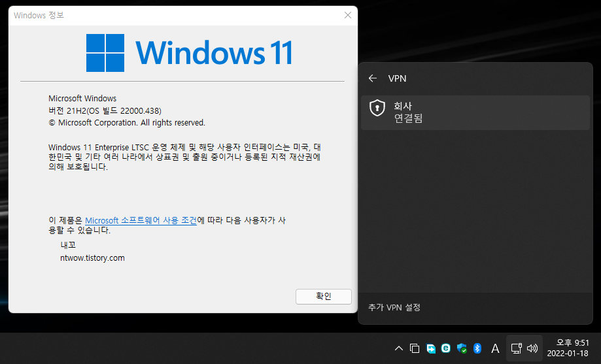Click the ntwow.tistory.com text
Viewport: 601px width, 364px height.
[x=92, y=258]
